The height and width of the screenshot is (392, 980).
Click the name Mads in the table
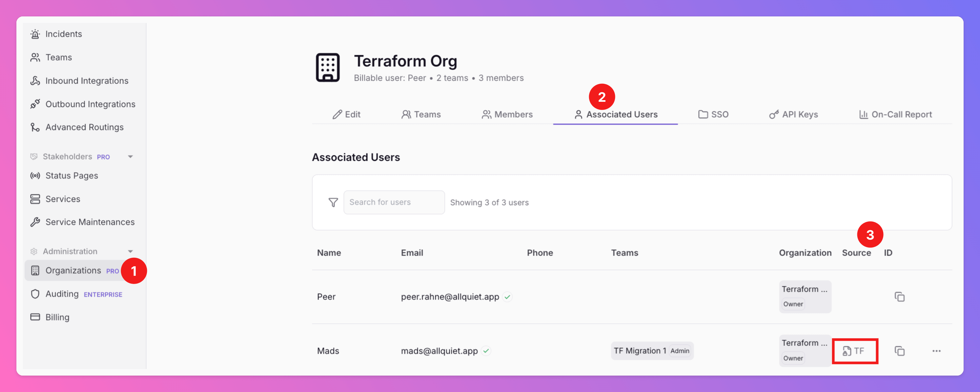[x=328, y=351]
